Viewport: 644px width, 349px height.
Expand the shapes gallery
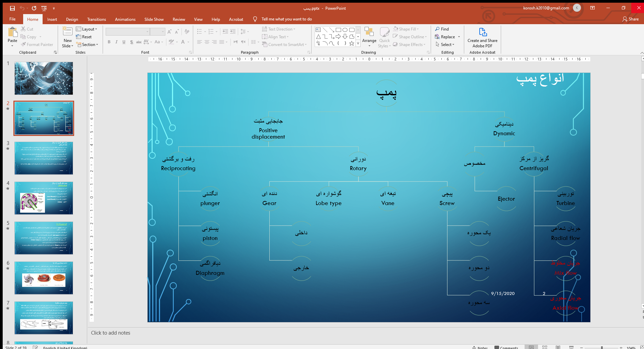click(x=358, y=43)
